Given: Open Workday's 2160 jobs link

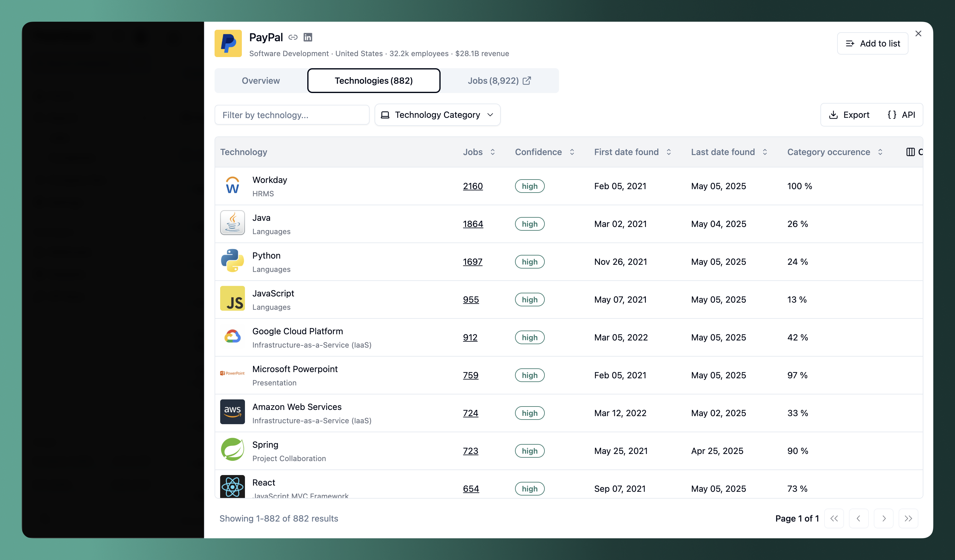Looking at the screenshot, I should tap(473, 186).
